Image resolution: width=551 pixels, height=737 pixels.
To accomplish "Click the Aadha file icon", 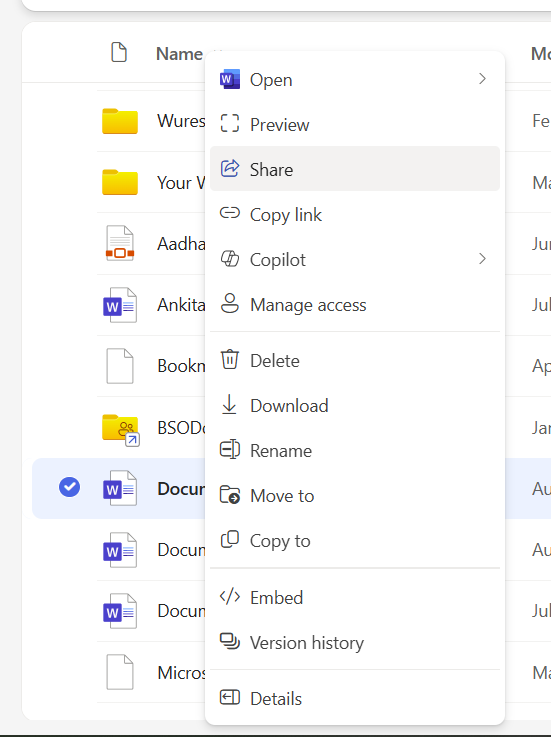I will tap(120, 243).
